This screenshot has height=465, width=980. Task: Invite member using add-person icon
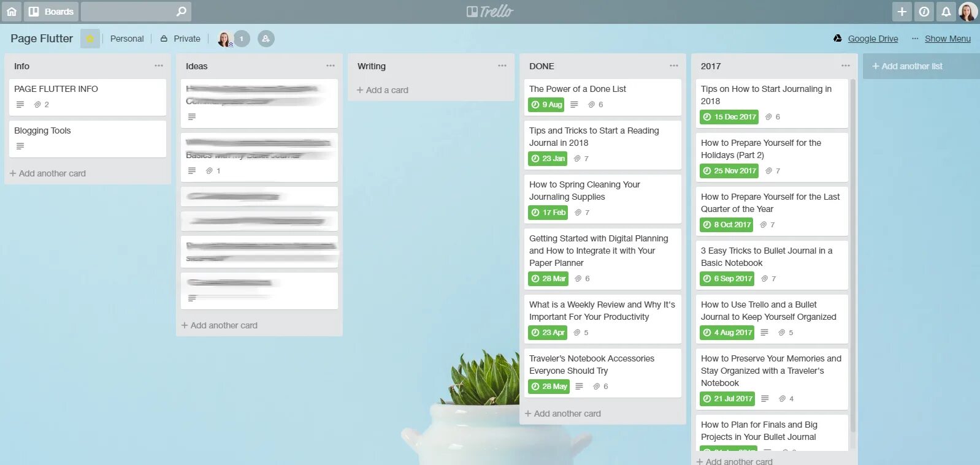pyautogui.click(x=266, y=39)
